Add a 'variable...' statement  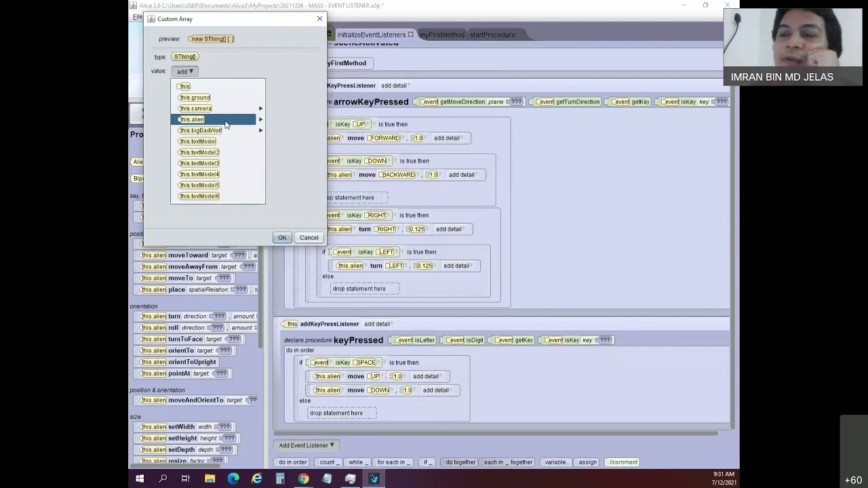pyautogui.click(x=556, y=462)
